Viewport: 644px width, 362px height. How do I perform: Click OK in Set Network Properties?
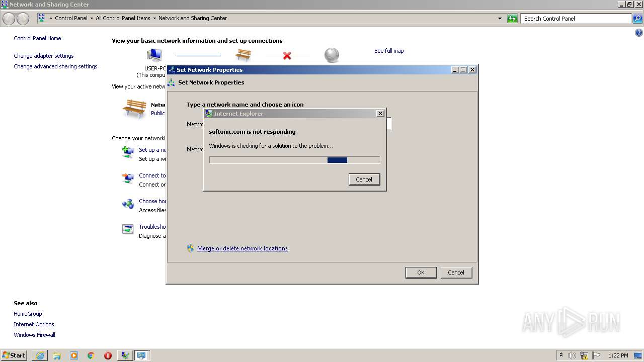click(421, 273)
